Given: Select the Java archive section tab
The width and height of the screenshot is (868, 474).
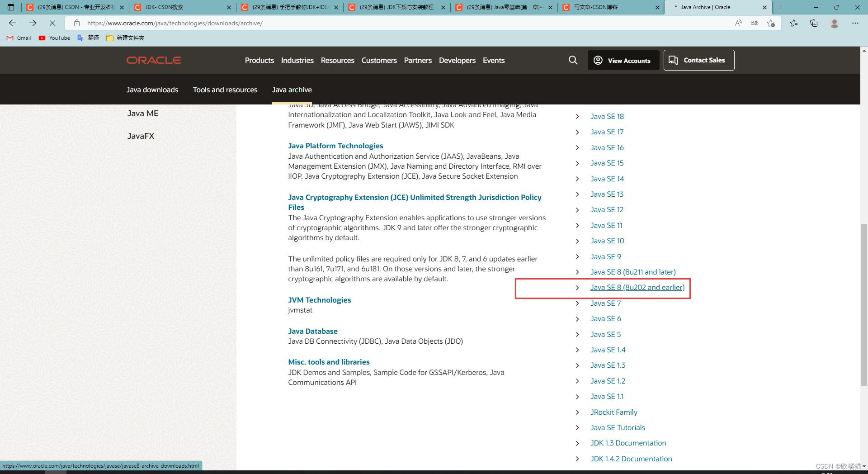Looking at the screenshot, I should coord(292,90).
